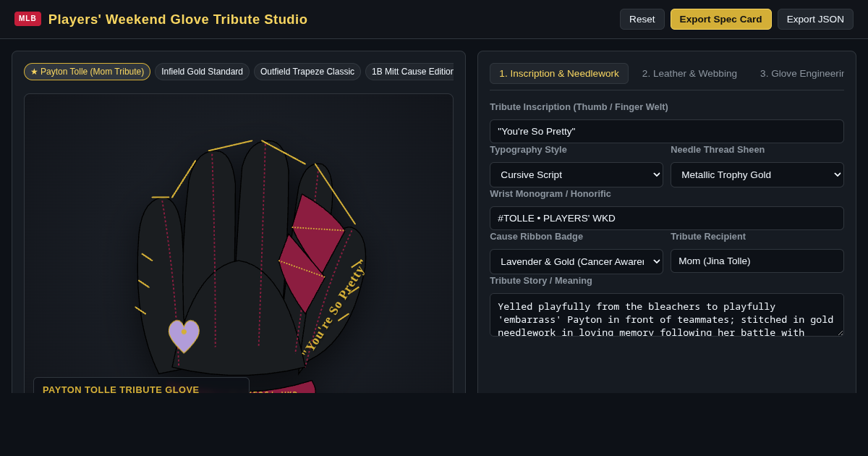Click the MLB logo badge
Image resolution: width=868 pixels, height=456 pixels.
coord(27,19)
